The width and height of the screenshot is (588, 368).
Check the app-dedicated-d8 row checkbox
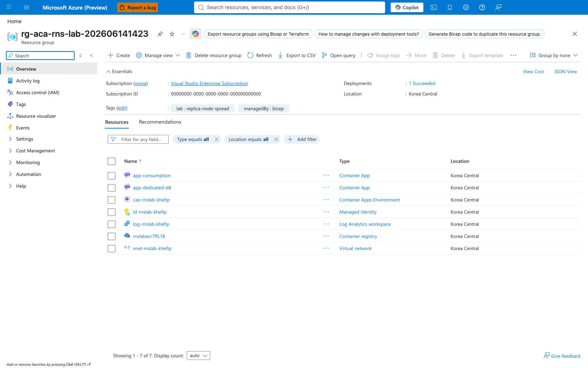[x=111, y=188]
